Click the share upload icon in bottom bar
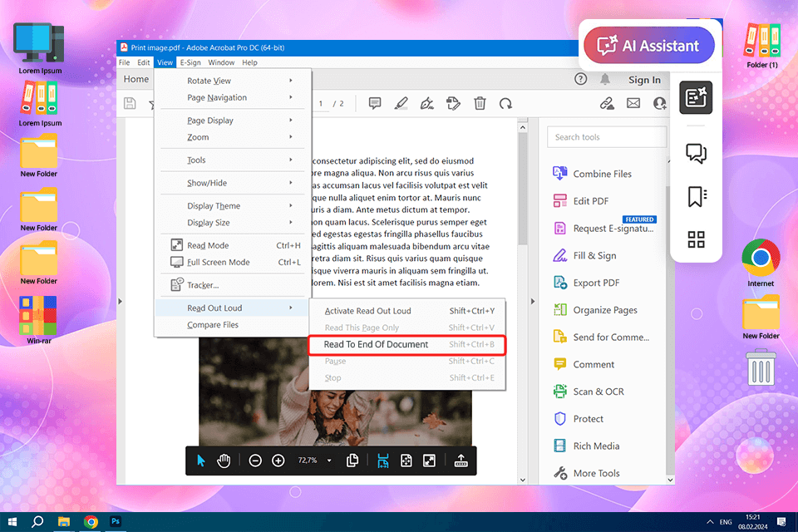This screenshot has width=798, height=532. [x=461, y=461]
